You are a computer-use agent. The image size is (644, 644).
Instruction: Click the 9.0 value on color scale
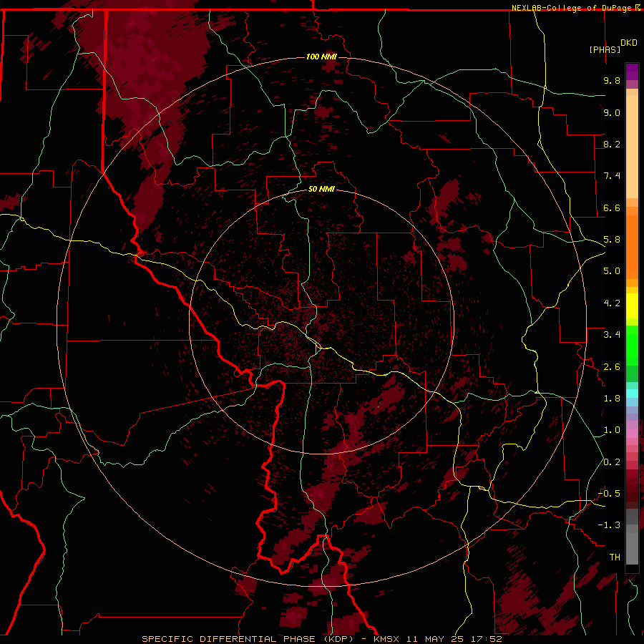click(612, 112)
